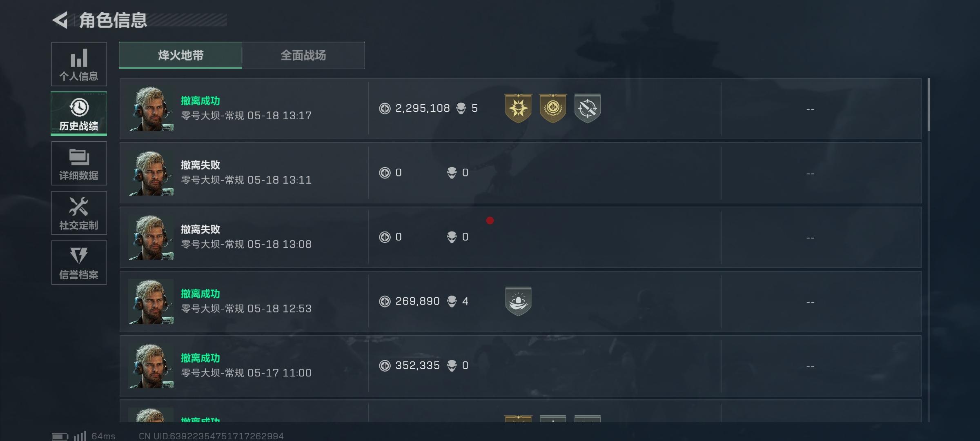Switch to the 全面战场 tab
This screenshot has width=980, height=441.
[303, 55]
